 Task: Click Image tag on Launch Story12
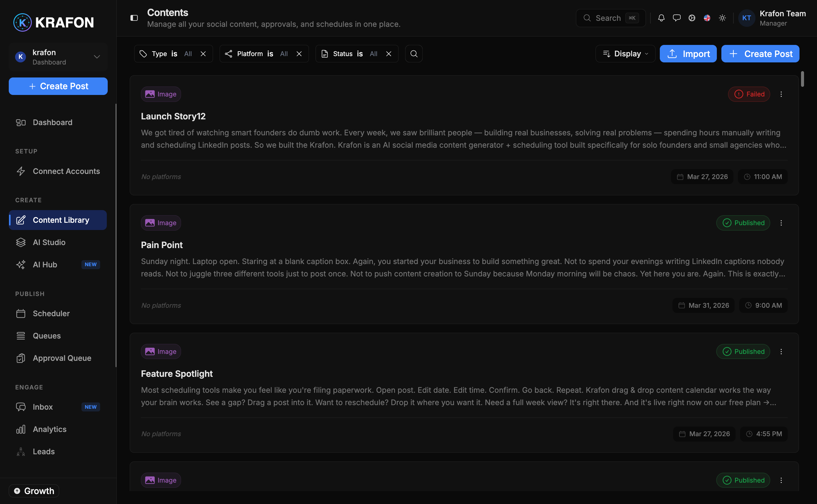pos(161,94)
